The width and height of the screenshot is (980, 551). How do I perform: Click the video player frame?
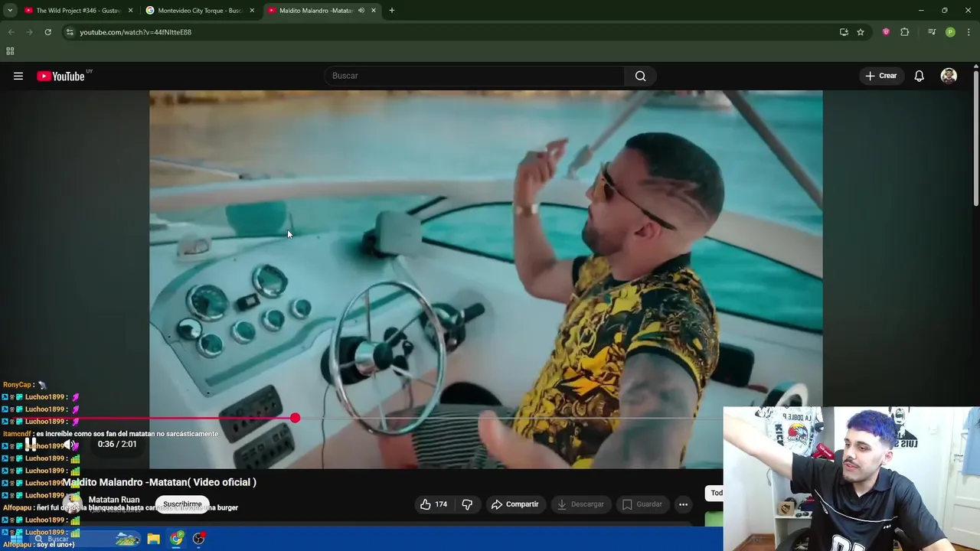point(486,279)
